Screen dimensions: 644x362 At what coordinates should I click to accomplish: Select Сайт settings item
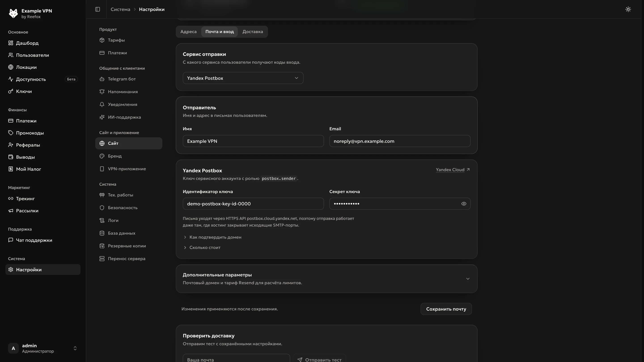pyautogui.click(x=129, y=143)
